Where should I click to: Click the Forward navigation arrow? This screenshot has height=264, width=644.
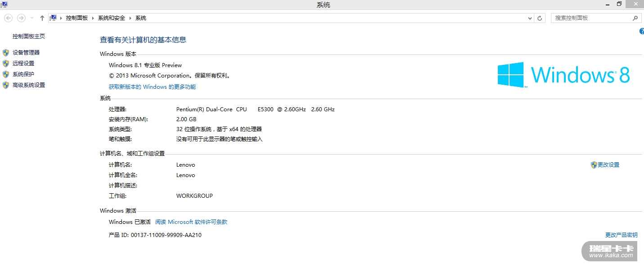coord(21,18)
